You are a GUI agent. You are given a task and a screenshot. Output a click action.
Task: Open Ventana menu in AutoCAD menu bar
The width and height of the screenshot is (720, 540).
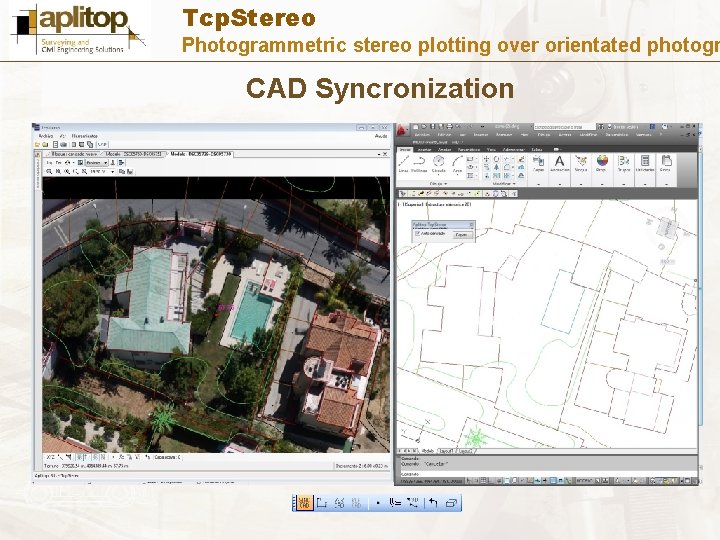tap(643, 135)
